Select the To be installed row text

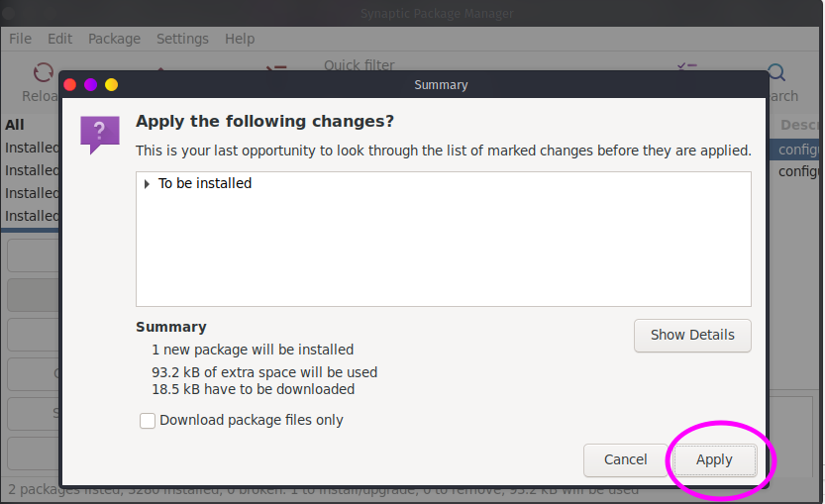click(205, 183)
